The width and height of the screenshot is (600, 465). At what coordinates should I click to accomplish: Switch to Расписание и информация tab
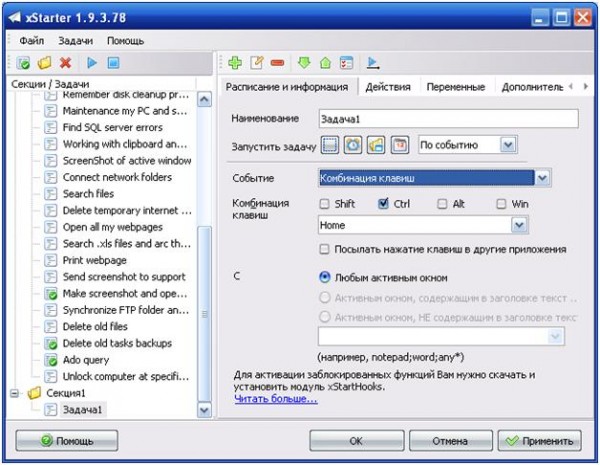(287, 87)
